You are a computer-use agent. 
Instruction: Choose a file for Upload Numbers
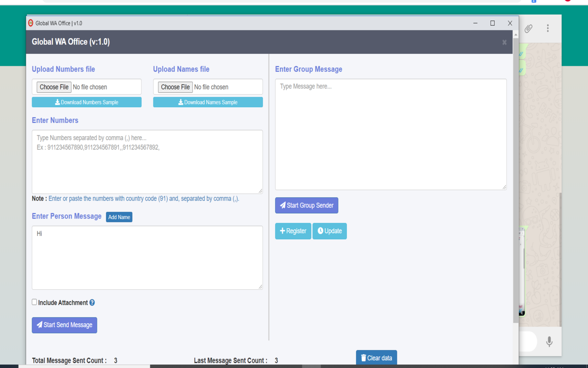pyautogui.click(x=54, y=87)
